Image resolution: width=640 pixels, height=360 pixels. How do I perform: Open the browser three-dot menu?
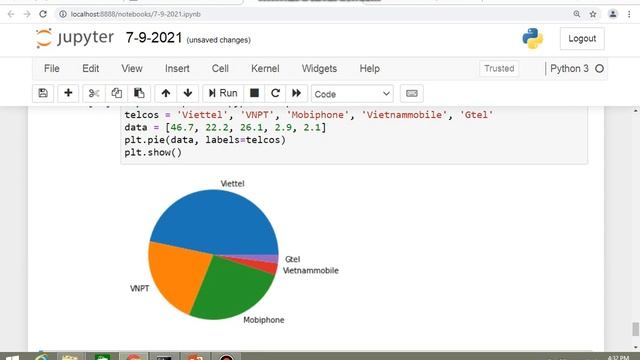pos(629,14)
